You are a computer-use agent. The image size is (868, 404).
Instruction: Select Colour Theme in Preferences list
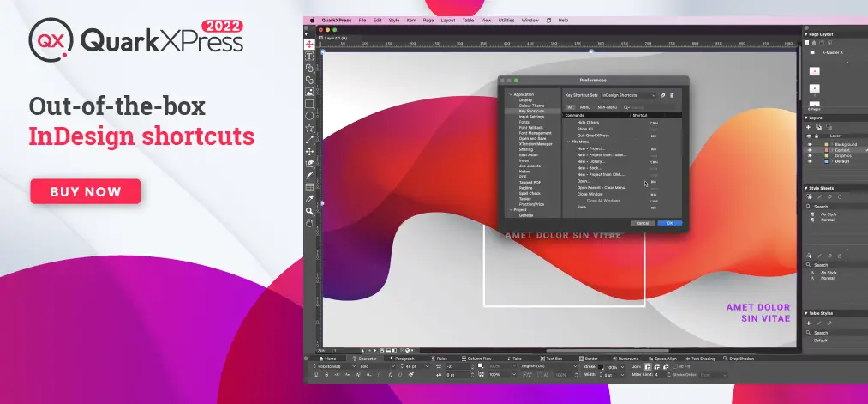531,106
